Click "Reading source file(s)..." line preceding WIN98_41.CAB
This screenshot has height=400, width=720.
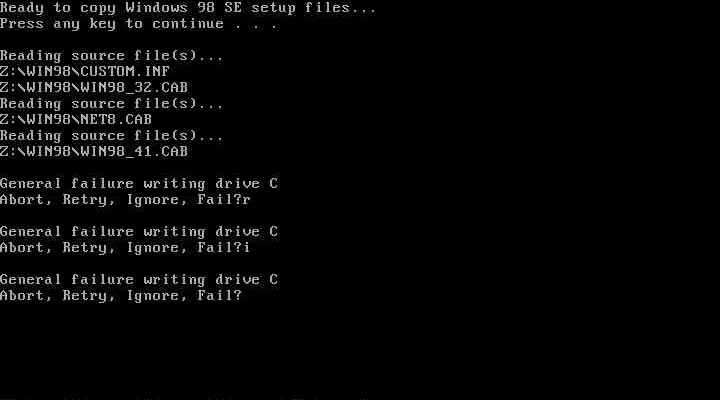[x=112, y=136]
